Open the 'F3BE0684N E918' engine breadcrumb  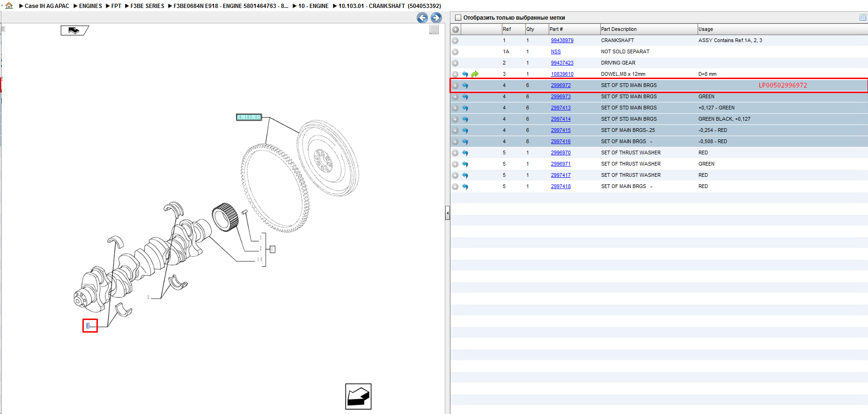(x=231, y=6)
